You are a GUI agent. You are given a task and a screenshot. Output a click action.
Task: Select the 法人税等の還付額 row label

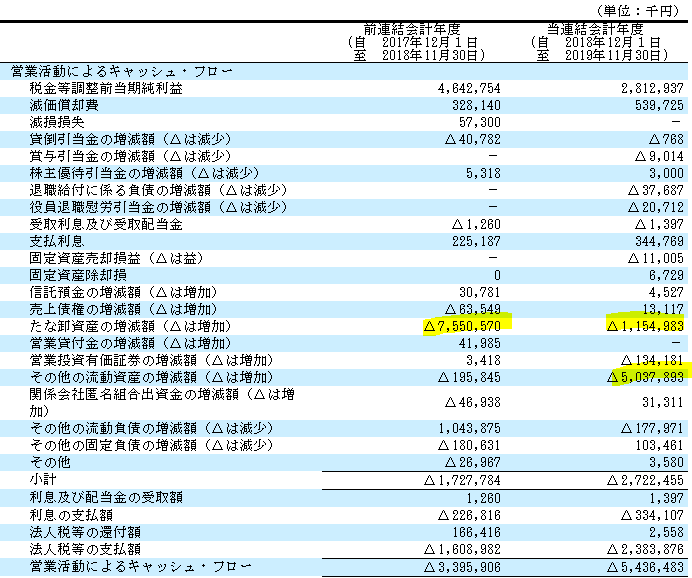point(85,532)
